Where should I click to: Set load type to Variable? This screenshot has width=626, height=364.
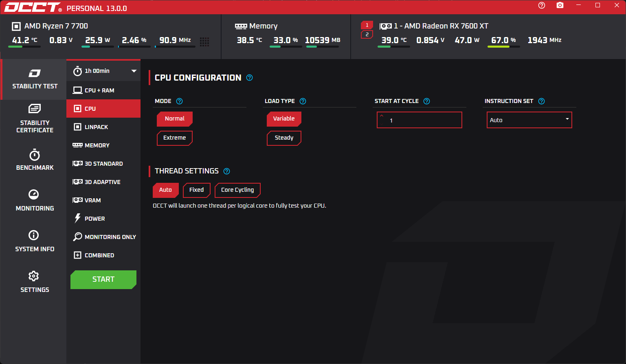click(x=284, y=119)
